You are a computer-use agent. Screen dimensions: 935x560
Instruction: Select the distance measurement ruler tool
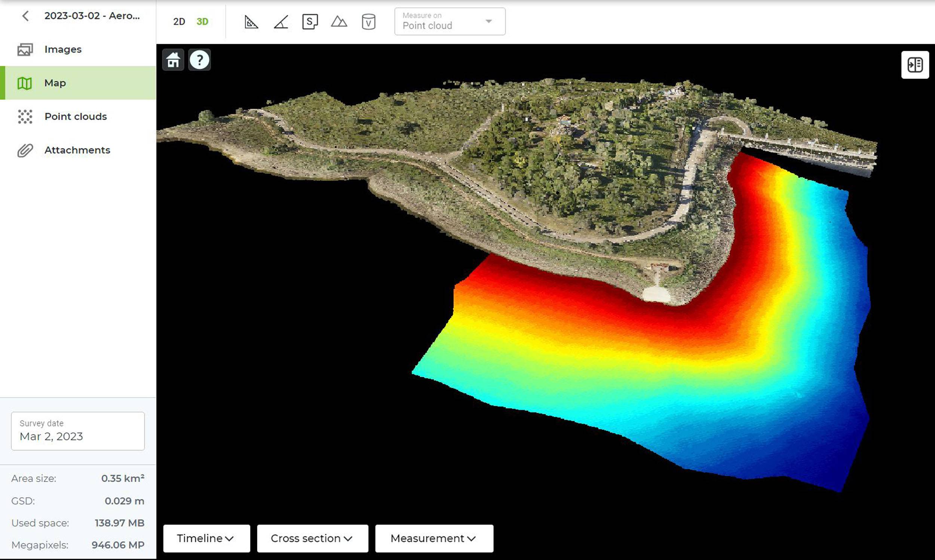click(x=251, y=22)
